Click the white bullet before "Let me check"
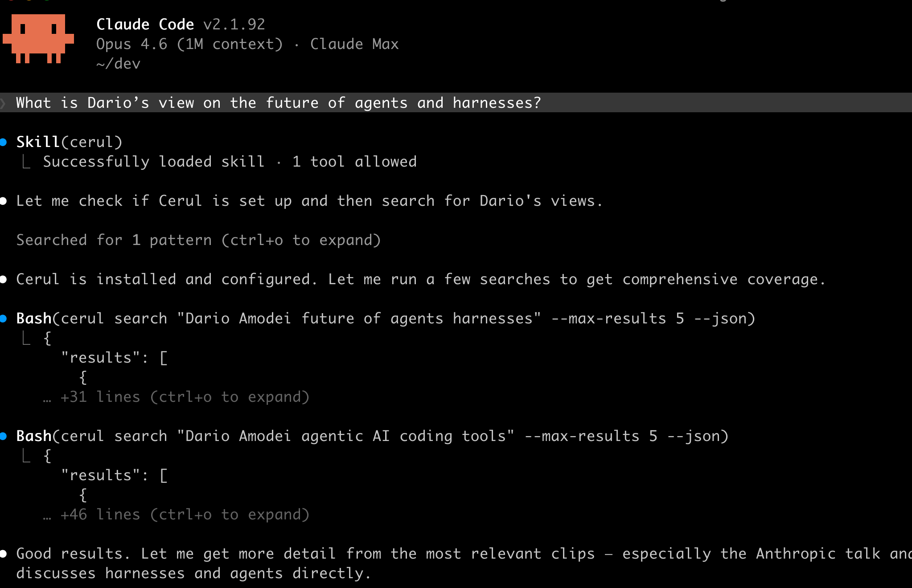Screen dimensions: 912x588 [4, 201]
